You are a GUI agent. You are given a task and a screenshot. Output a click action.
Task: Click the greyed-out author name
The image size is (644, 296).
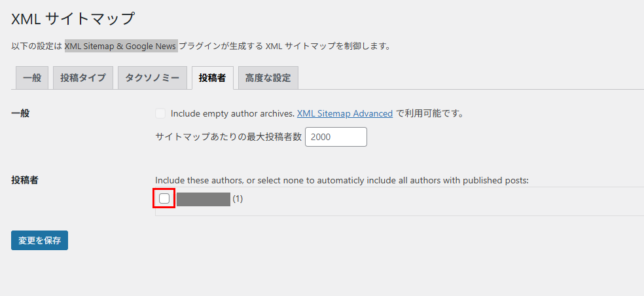(203, 199)
